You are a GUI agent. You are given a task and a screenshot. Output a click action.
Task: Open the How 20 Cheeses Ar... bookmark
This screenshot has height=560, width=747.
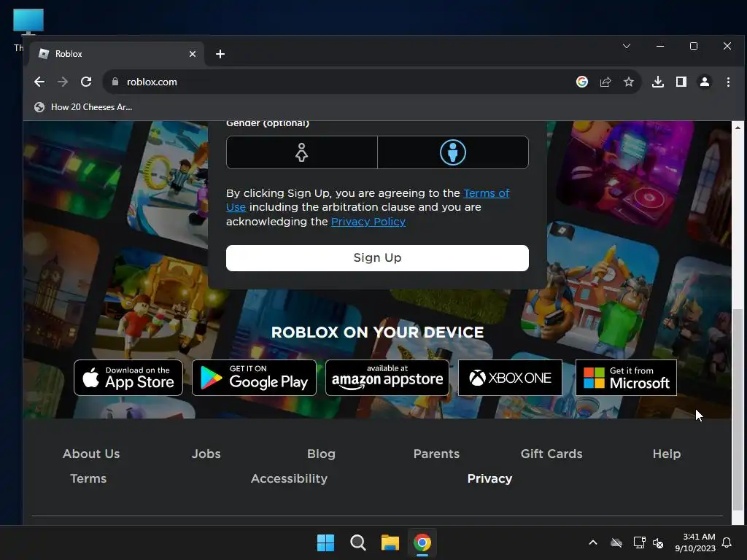[x=83, y=107]
